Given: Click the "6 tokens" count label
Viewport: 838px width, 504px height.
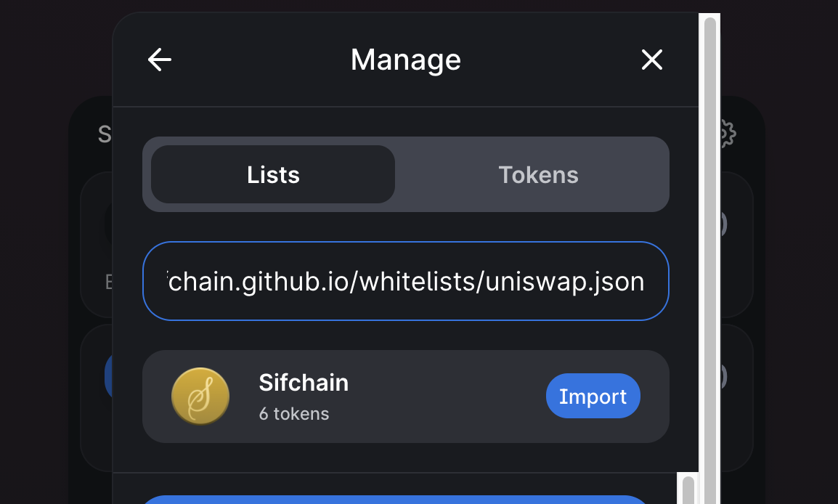Looking at the screenshot, I should pyautogui.click(x=294, y=414).
